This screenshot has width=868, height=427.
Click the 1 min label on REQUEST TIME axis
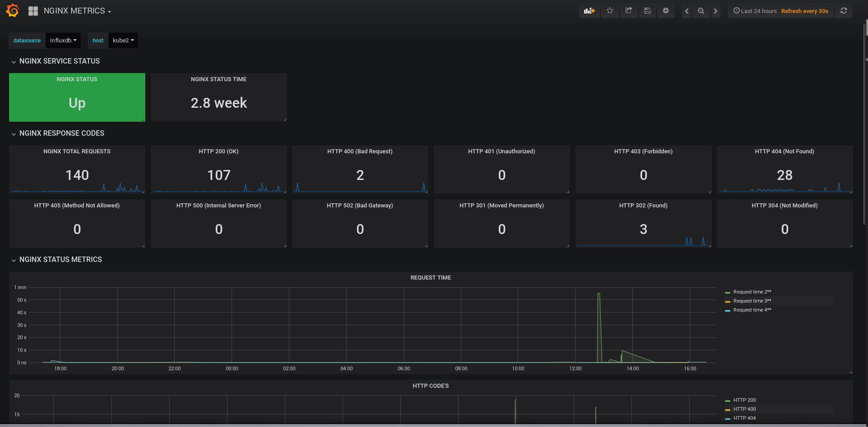click(20, 287)
